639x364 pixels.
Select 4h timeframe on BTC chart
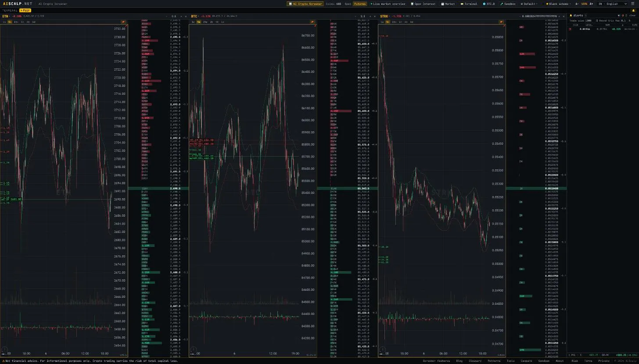tap(217, 22)
